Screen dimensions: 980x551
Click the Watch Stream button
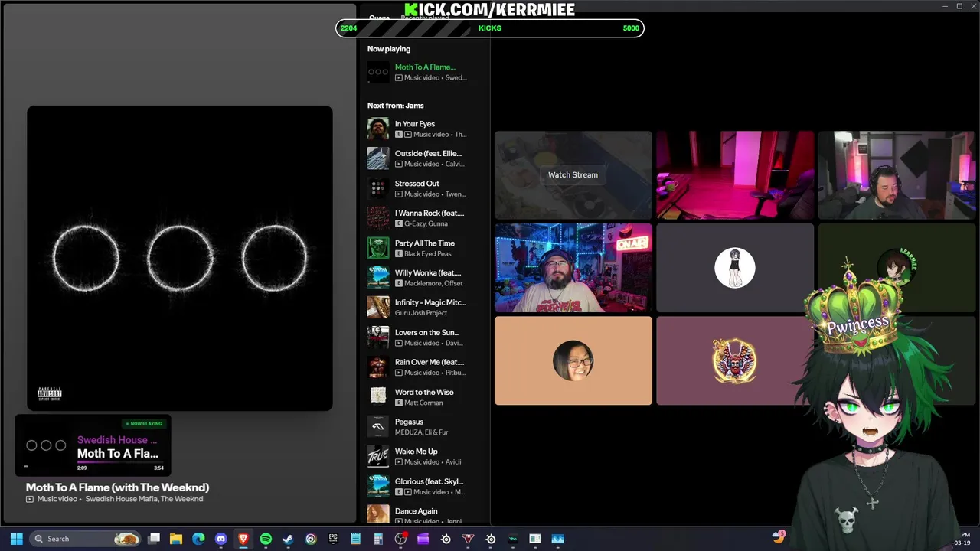573,174
